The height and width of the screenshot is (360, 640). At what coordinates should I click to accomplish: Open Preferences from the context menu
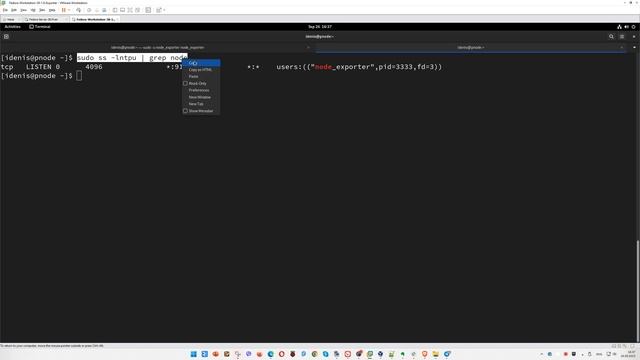pyautogui.click(x=201, y=90)
